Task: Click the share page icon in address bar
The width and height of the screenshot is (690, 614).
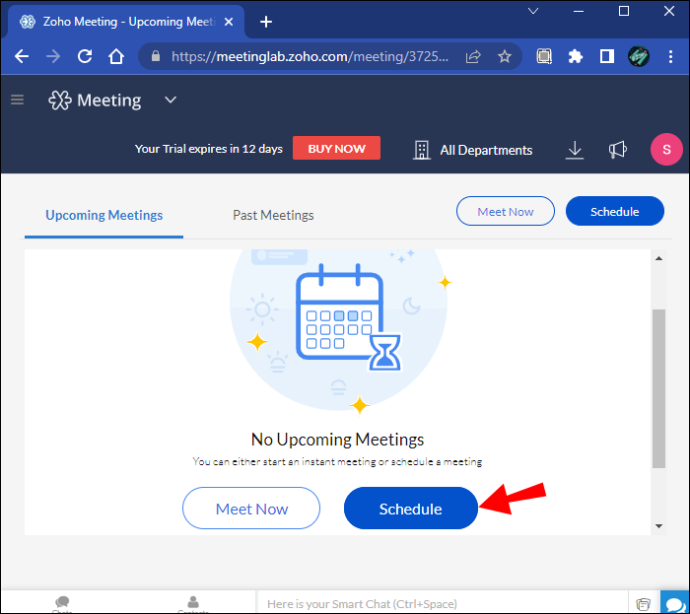Action: coord(473,56)
